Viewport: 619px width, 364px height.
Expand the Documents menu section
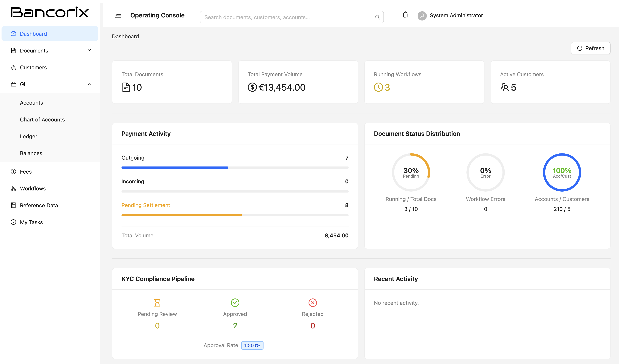pos(89,50)
